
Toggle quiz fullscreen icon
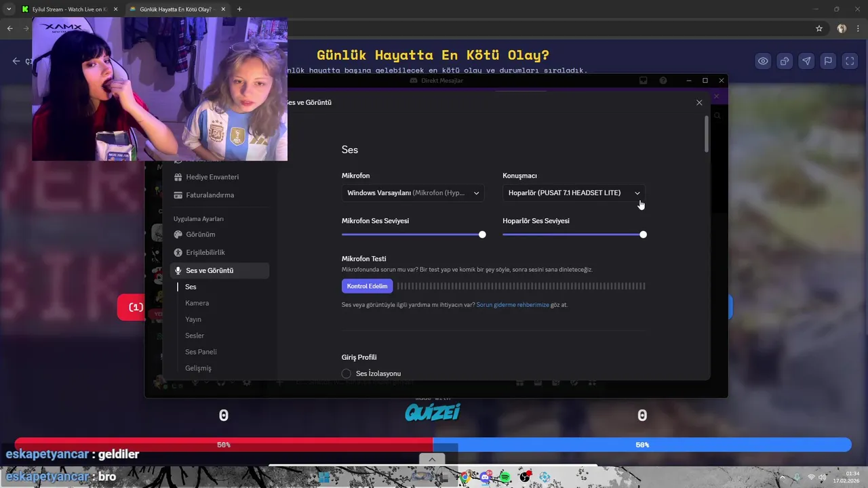tap(850, 61)
